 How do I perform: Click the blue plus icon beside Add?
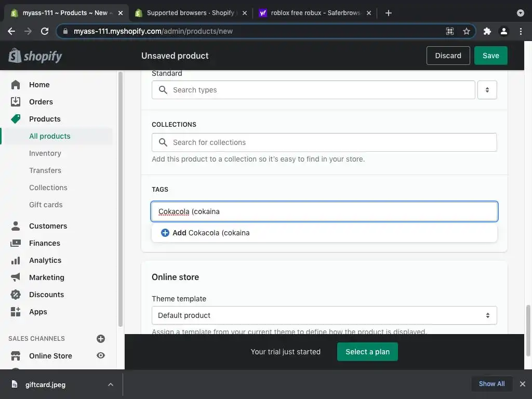click(165, 233)
